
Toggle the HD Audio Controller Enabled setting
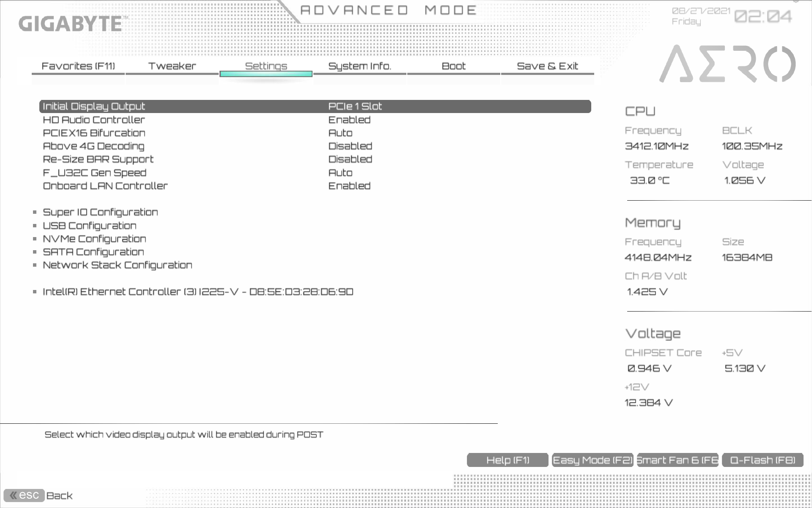pyautogui.click(x=349, y=120)
